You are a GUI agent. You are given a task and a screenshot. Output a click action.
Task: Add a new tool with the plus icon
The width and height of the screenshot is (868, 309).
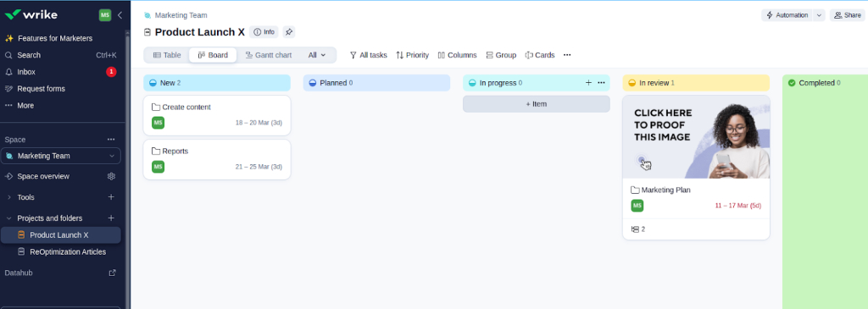111,197
